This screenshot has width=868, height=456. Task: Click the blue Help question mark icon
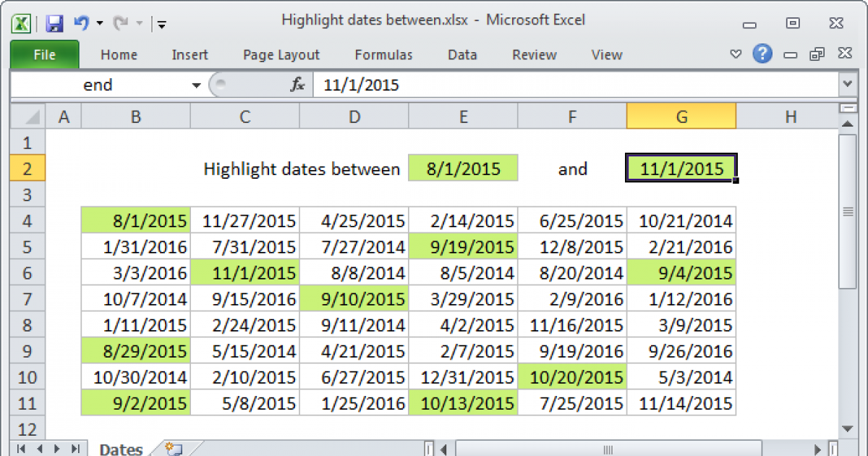coord(762,54)
